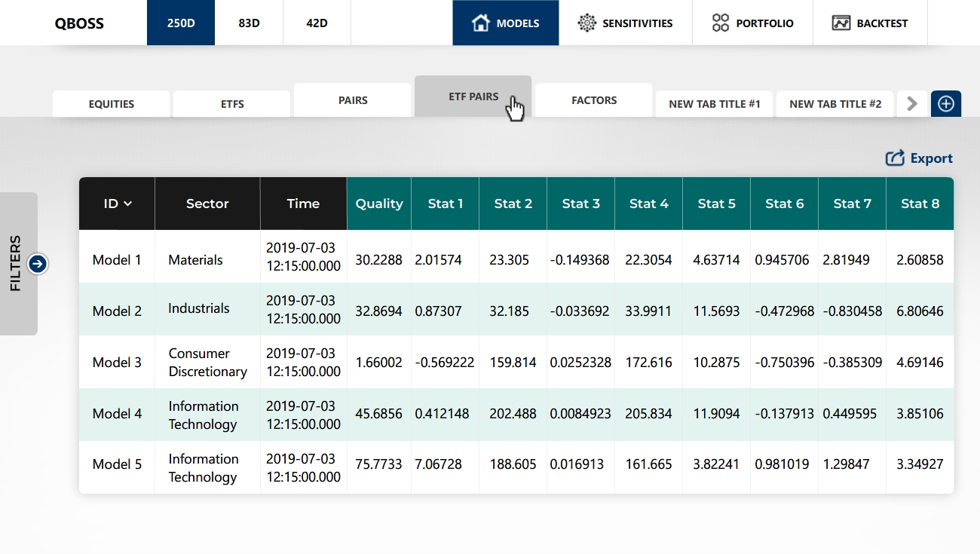Screen dimensions: 980x554
Task: Select the Model 3 table row
Action: tap(117, 363)
